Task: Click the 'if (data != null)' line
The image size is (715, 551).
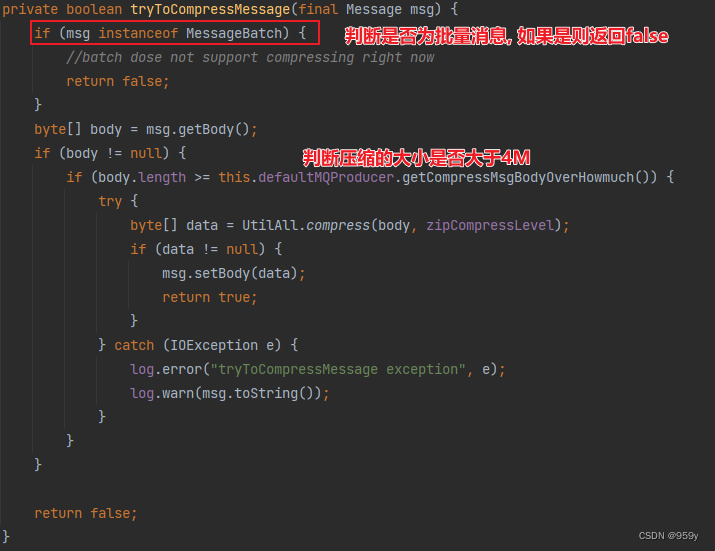Action: 206,249
